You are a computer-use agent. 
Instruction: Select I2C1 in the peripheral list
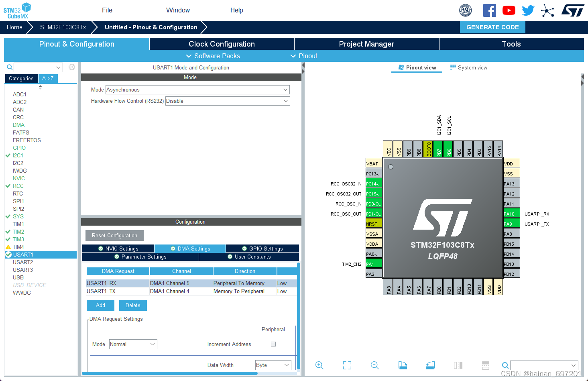coord(18,155)
